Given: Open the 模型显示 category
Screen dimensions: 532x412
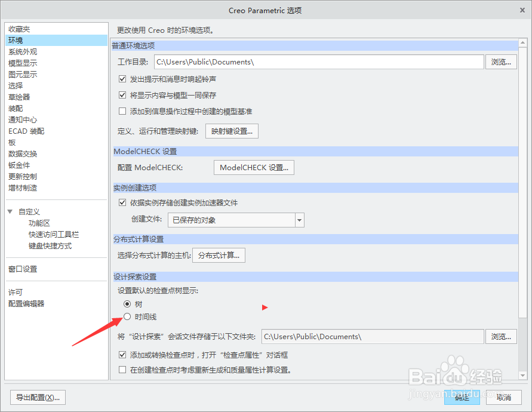Looking at the screenshot, I should click(x=23, y=63).
